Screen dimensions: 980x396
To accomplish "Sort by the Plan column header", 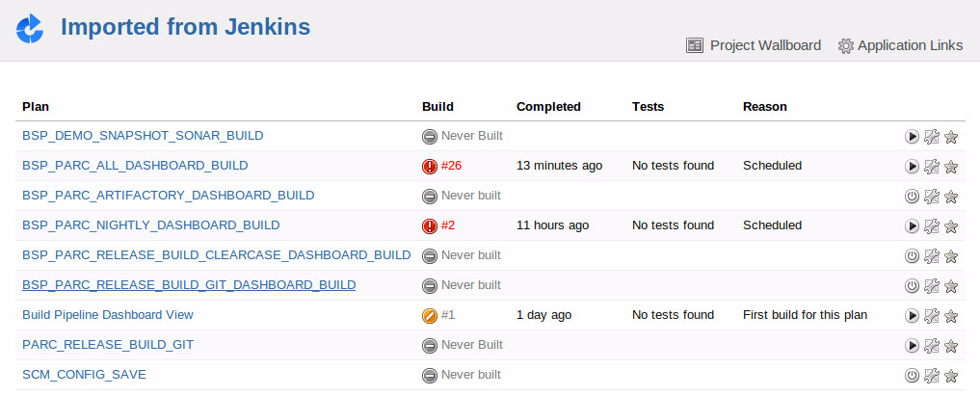I will click(x=36, y=107).
